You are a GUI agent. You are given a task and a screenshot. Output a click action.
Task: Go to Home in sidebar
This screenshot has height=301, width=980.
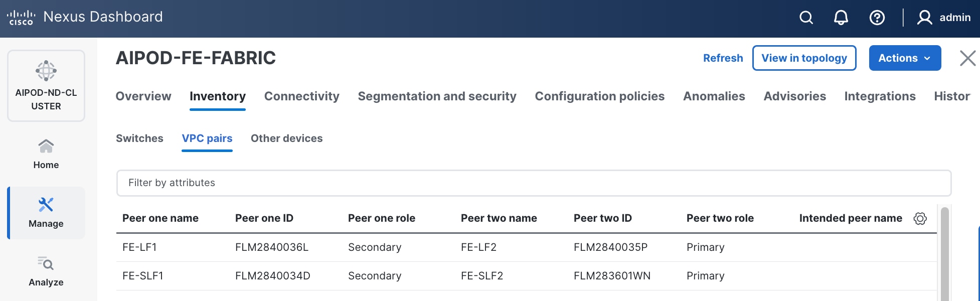click(x=46, y=155)
